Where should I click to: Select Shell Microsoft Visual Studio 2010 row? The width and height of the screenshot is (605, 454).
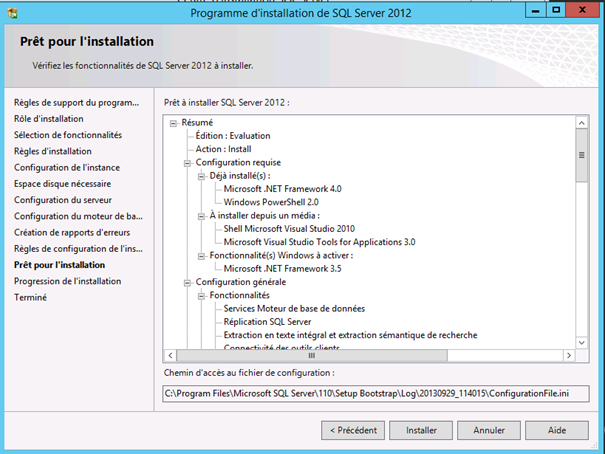point(289,229)
